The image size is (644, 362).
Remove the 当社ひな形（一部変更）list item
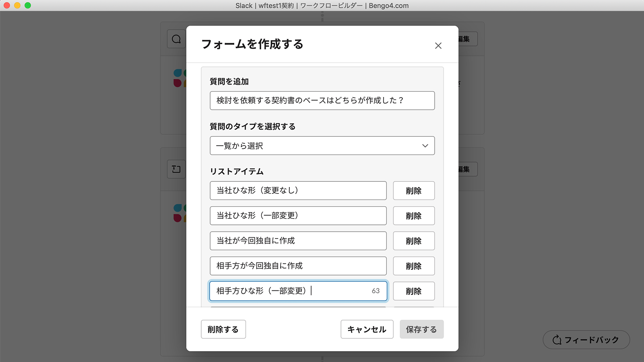click(x=414, y=216)
